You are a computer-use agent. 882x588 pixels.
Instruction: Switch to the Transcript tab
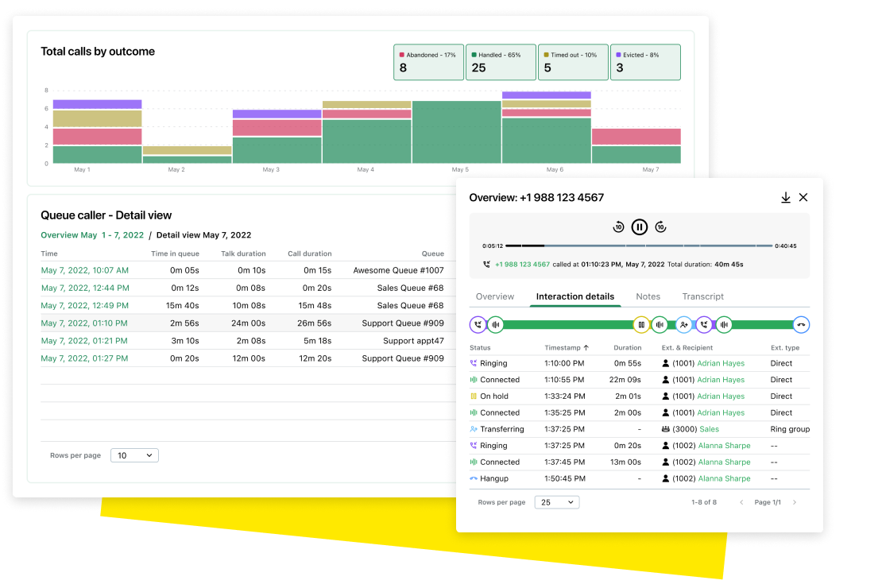[x=702, y=296]
